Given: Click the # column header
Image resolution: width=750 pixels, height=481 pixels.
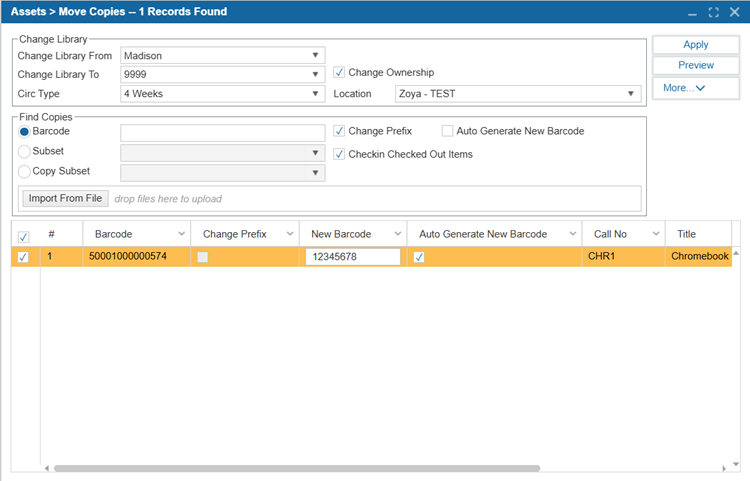Looking at the screenshot, I should coord(61,234).
